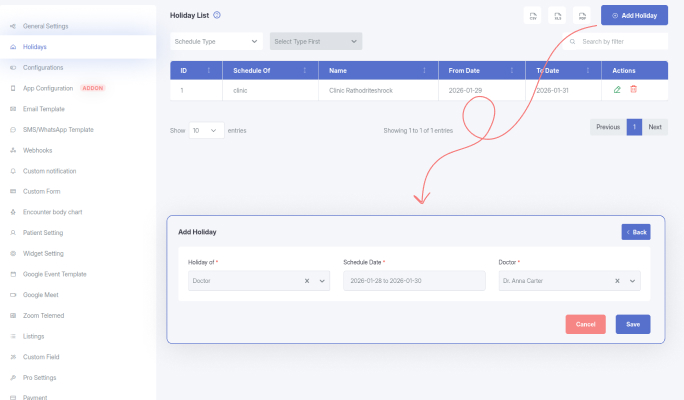Expand the Holiday of dropdown arrow
The width and height of the screenshot is (684, 400).
tap(322, 281)
